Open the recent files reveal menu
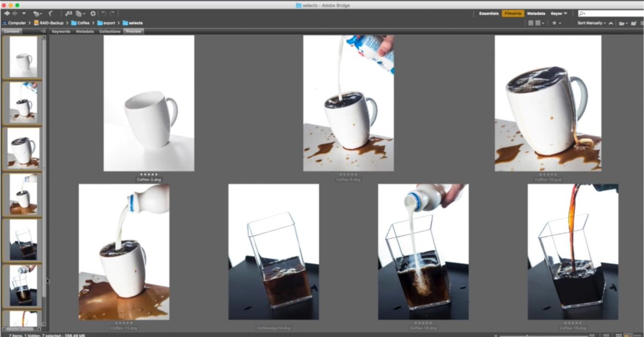Image resolution: width=644 pixels, height=337 pixels. [x=37, y=14]
